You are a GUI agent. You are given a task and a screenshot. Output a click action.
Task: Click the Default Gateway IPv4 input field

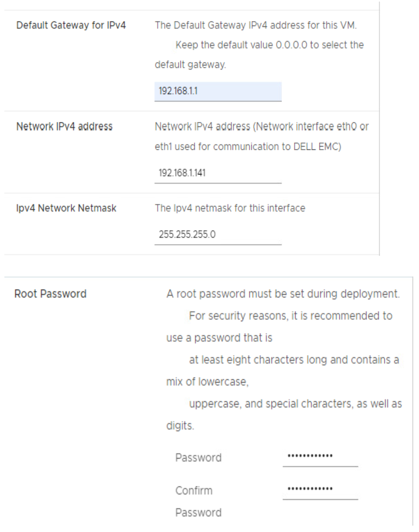coord(217,91)
